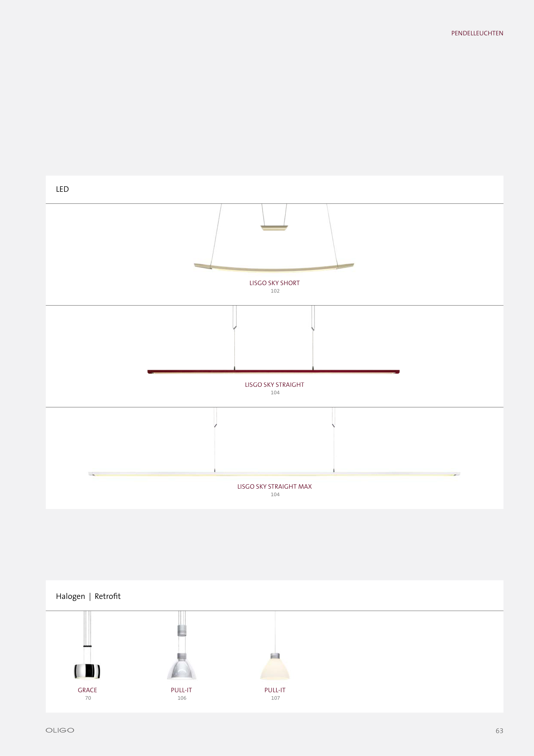The image size is (534, 756).
Task: Click page reference 102 under Lisgo Sky Short
Action: [x=275, y=291]
